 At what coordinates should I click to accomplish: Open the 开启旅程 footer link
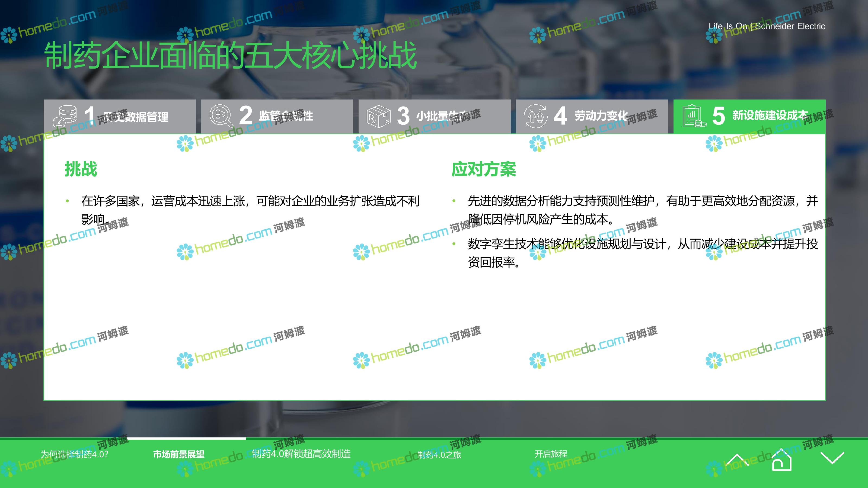click(551, 454)
